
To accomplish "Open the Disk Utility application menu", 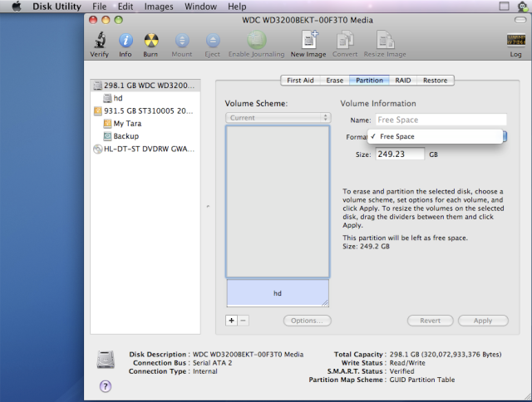I will [57, 7].
